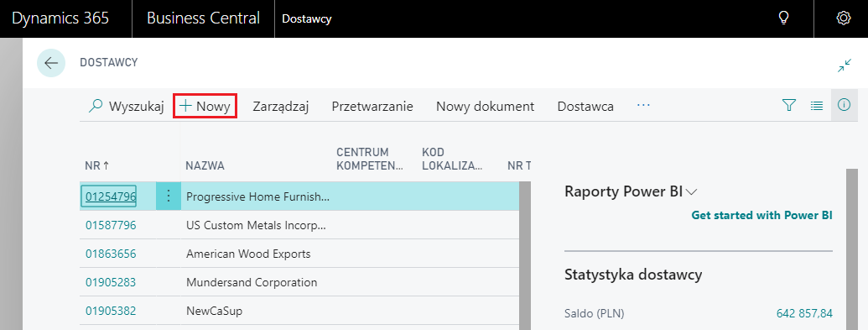Open vendor number 01254796
The image size is (868, 330).
coord(111,196)
